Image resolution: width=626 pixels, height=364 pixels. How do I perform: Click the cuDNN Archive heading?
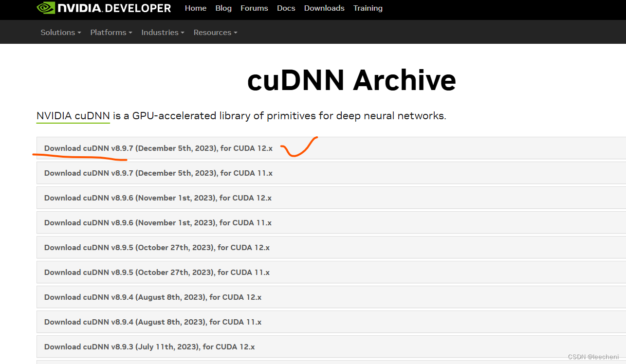(351, 80)
